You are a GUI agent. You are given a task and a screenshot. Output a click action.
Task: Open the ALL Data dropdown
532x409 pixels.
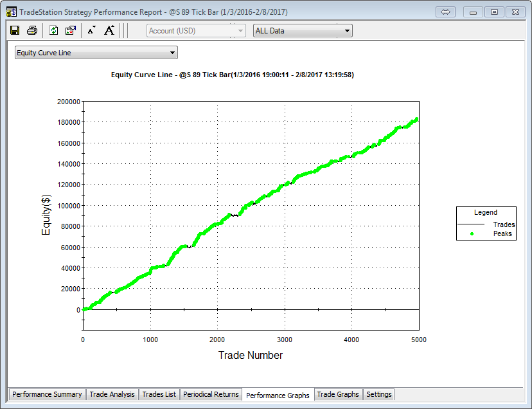303,30
